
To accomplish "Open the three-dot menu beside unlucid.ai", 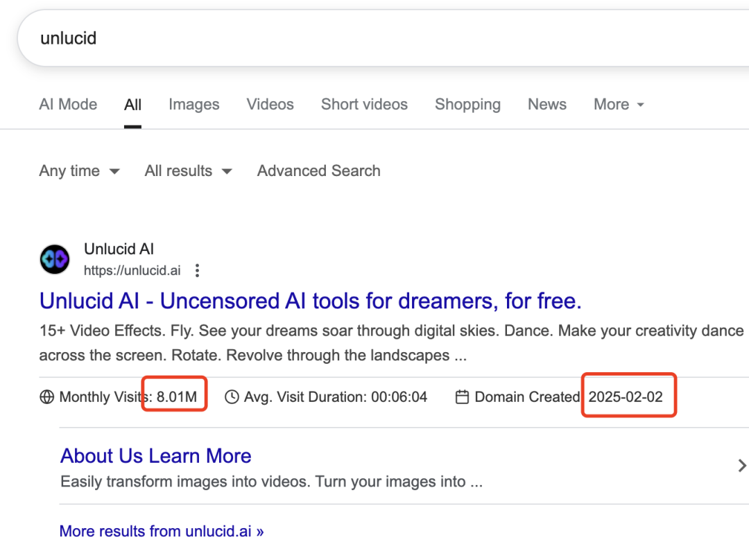I will (197, 271).
